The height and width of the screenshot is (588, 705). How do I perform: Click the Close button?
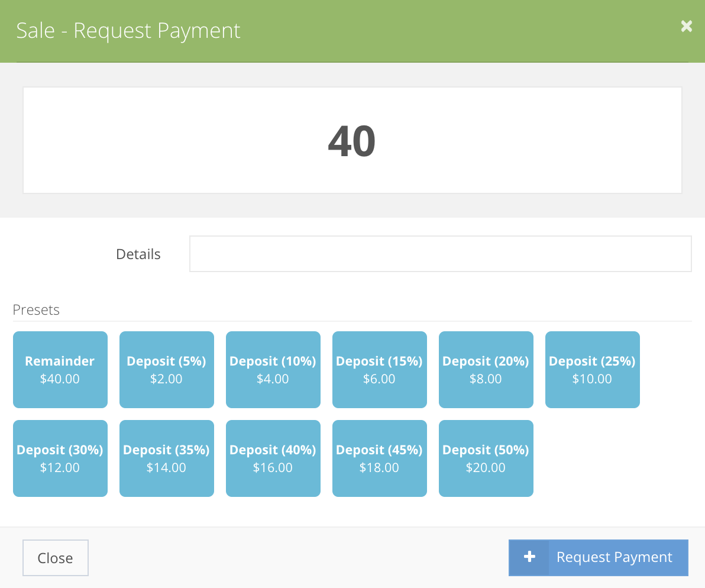[x=56, y=558]
